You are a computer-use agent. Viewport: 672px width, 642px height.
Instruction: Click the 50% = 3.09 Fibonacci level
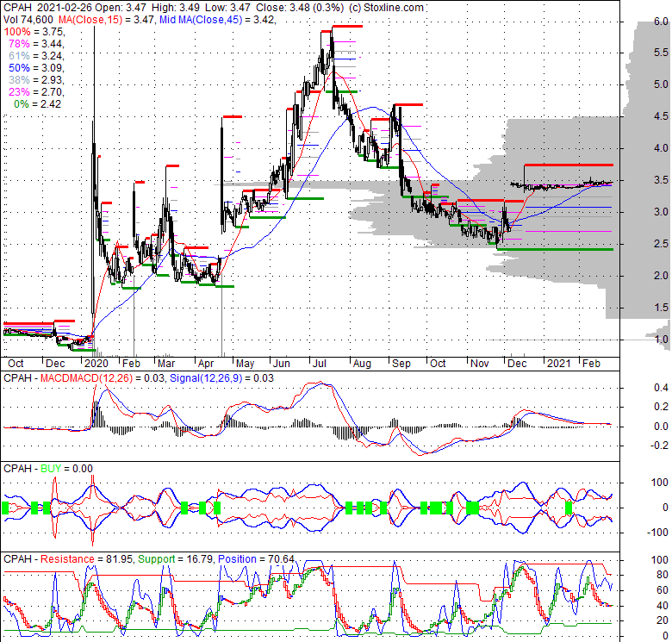pos(36,68)
